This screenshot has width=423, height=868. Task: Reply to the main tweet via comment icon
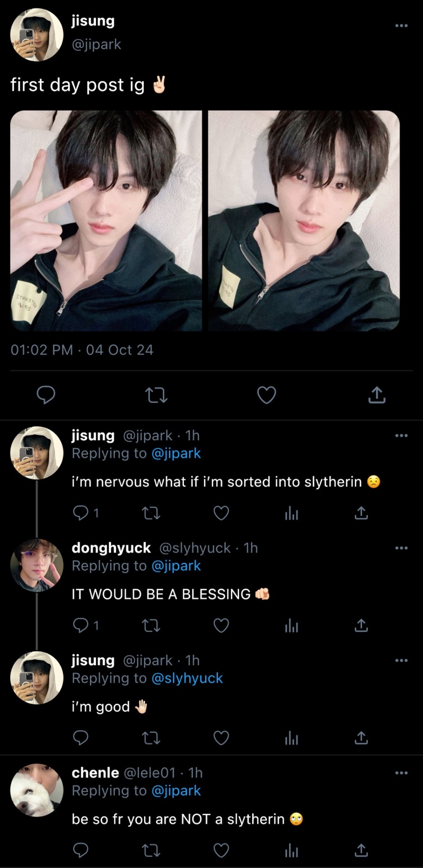(46, 395)
